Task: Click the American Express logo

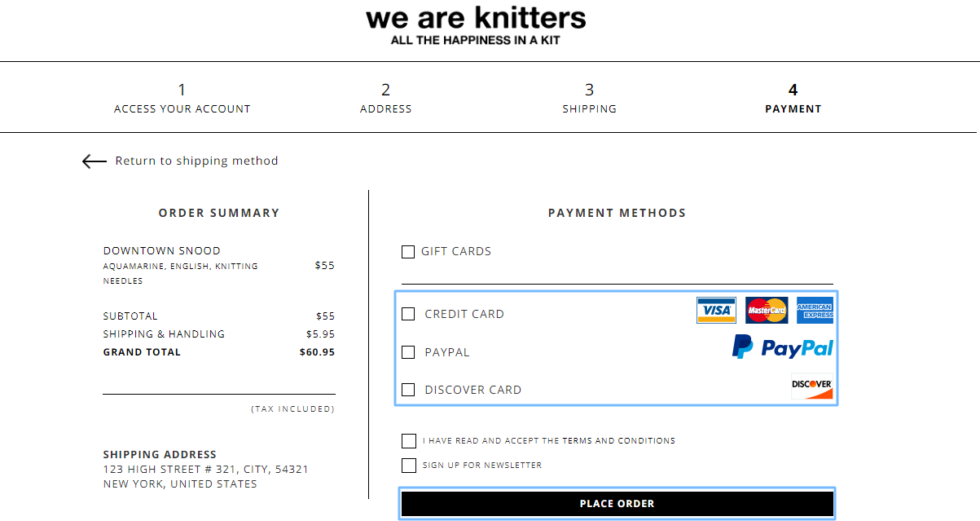Action: click(x=815, y=310)
